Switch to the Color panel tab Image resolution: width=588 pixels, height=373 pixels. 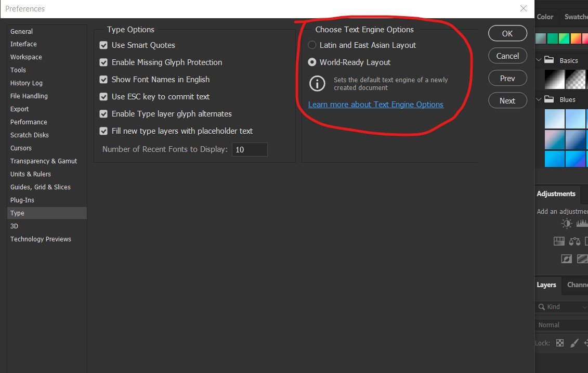pos(545,17)
